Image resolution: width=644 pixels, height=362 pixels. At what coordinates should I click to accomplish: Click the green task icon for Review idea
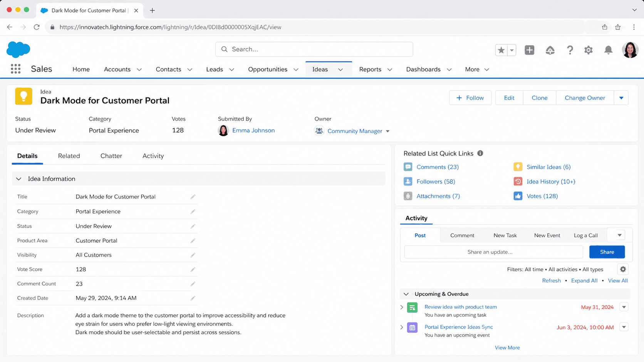pyautogui.click(x=412, y=307)
